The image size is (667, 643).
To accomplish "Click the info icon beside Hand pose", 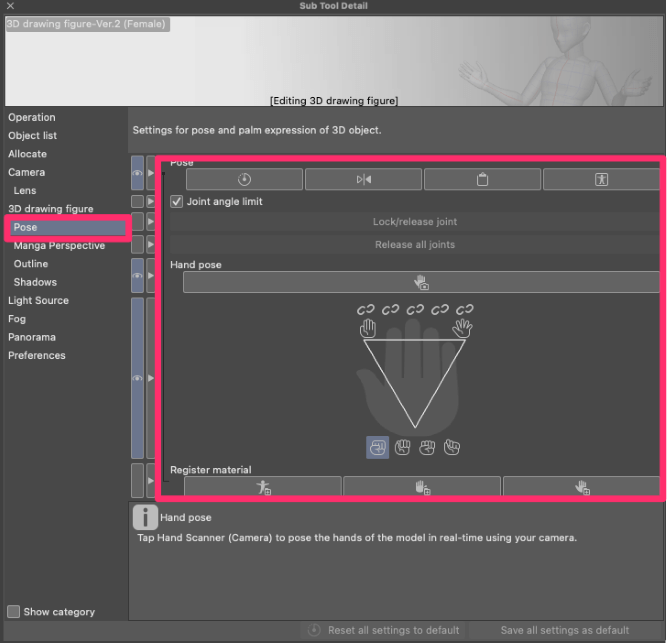I will point(145,517).
